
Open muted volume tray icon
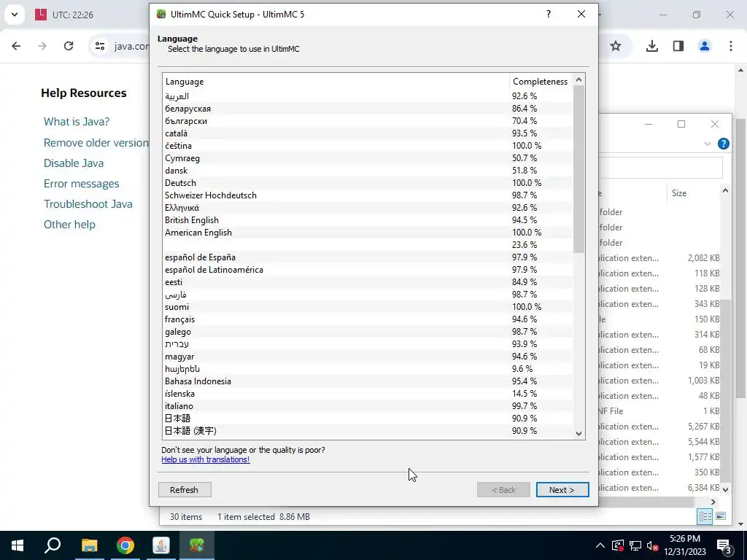click(652, 545)
